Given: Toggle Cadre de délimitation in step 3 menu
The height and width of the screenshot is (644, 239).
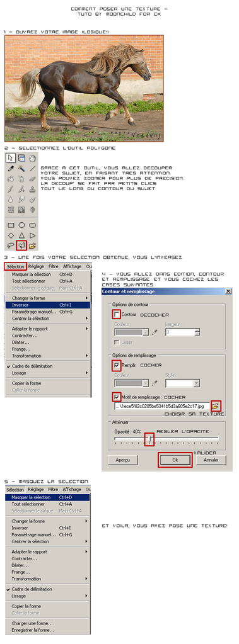Looking at the screenshot, I should click(32, 366).
